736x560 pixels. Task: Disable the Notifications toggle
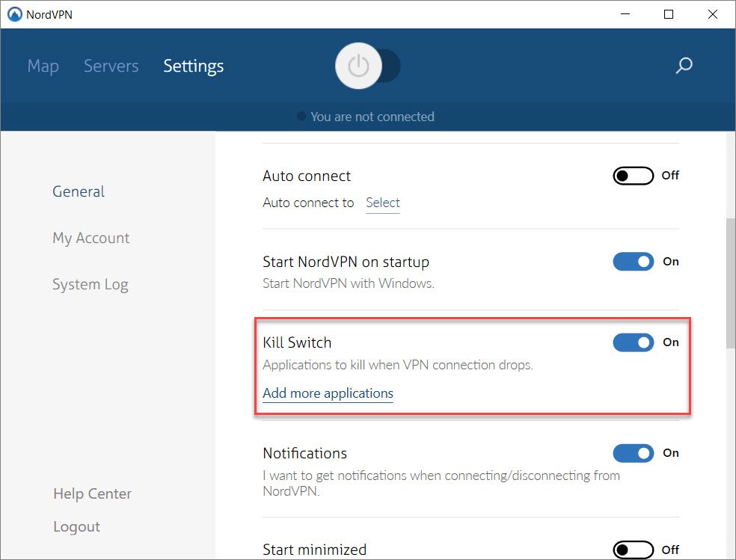tap(634, 453)
